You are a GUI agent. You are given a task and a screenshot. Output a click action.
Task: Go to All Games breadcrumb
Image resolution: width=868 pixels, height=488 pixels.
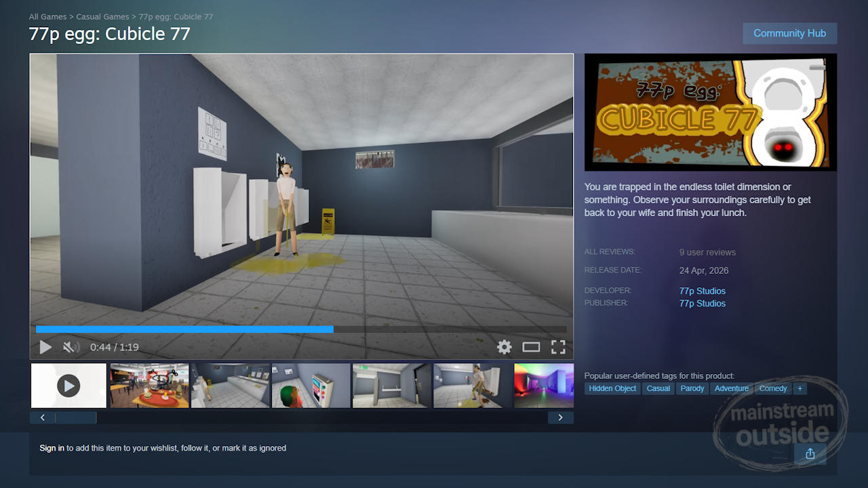click(x=47, y=16)
